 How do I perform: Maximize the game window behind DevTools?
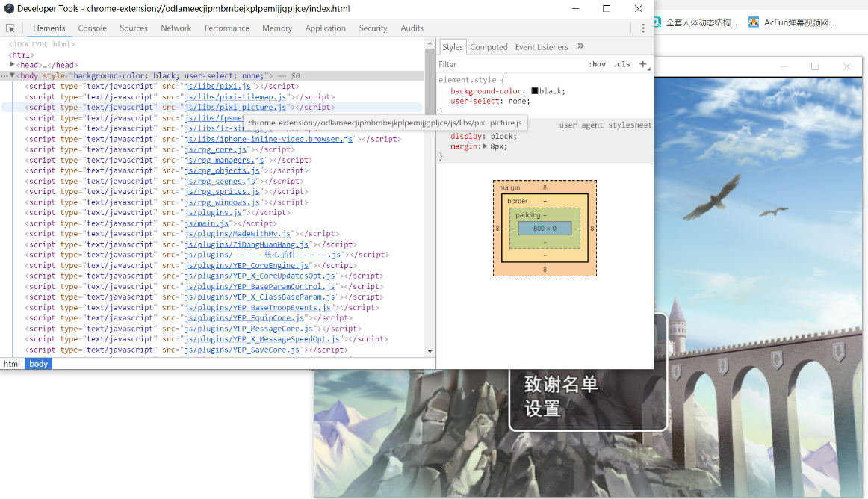[814, 66]
